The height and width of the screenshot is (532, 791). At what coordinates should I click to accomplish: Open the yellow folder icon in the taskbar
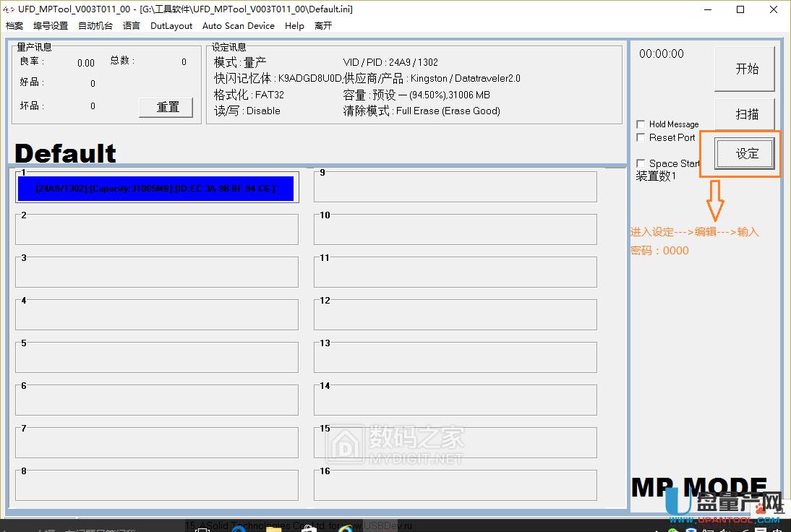pyautogui.click(x=273, y=528)
